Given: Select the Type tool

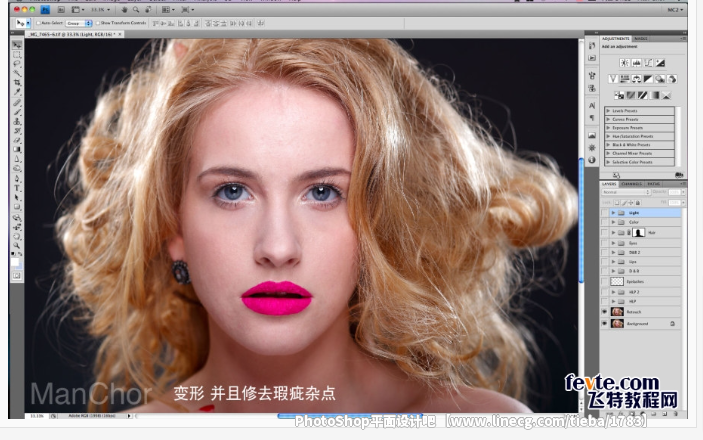Looking at the screenshot, I should 17,188.
